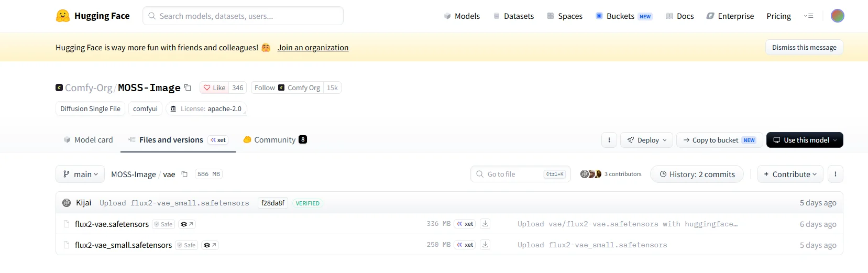This screenshot has width=868, height=273.
Task: Open the Comfy-Org organization link
Action: [x=89, y=88]
